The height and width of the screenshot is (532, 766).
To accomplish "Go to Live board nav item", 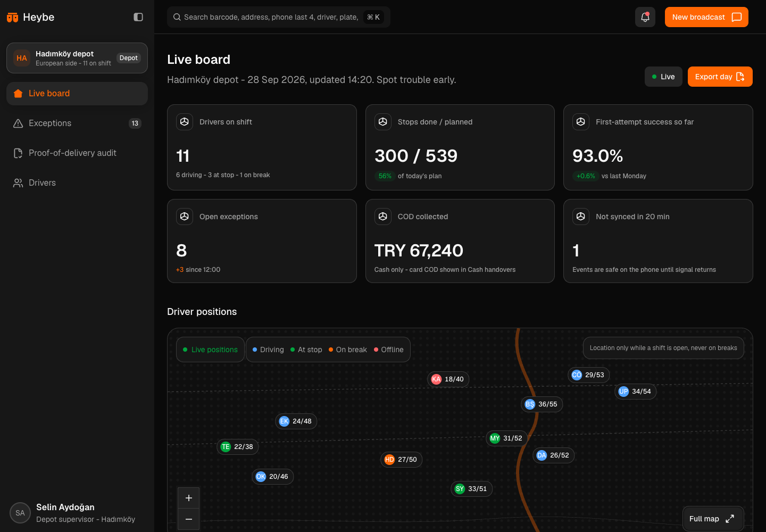I will click(77, 94).
